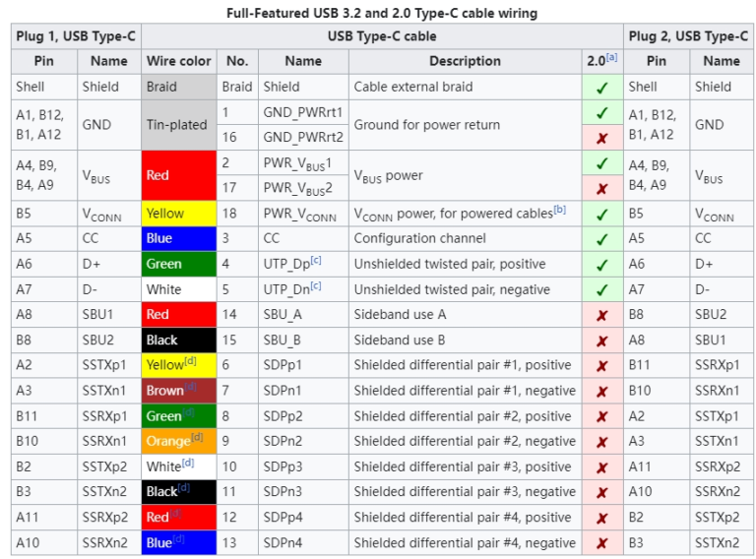
Task: Open footnote [b] after 'powered cables'
Action: pos(559,211)
